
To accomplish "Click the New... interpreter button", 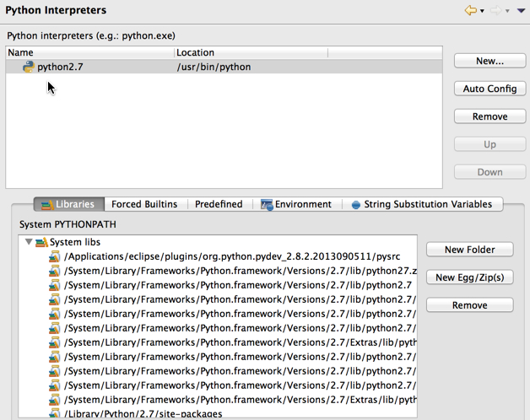I will (489, 61).
